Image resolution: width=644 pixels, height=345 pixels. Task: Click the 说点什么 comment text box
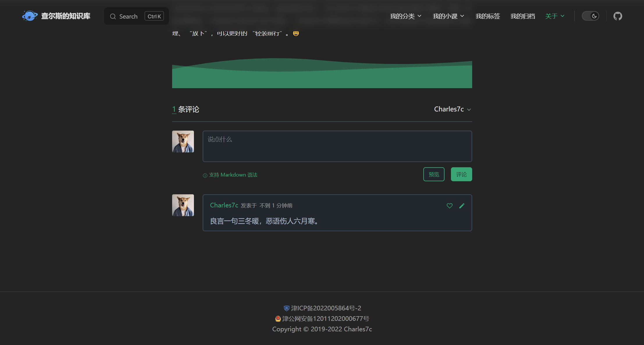337,146
